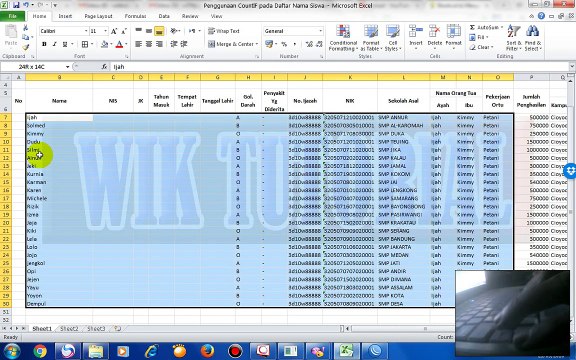Click Merge & Center button
The width and height of the screenshot is (576, 360).
tap(233, 44)
